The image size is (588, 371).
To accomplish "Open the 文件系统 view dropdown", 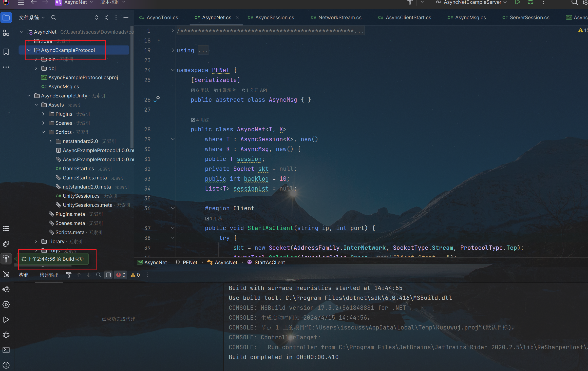I will pos(32,17).
